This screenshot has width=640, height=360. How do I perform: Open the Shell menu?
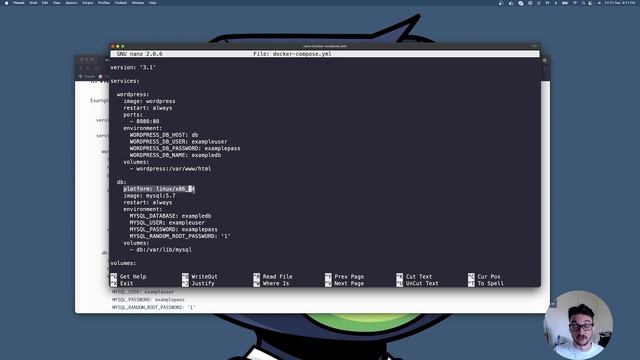[x=33, y=3]
